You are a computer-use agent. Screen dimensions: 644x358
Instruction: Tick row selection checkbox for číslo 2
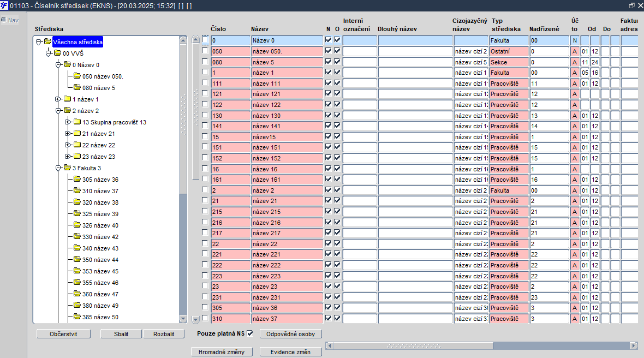(x=205, y=190)
